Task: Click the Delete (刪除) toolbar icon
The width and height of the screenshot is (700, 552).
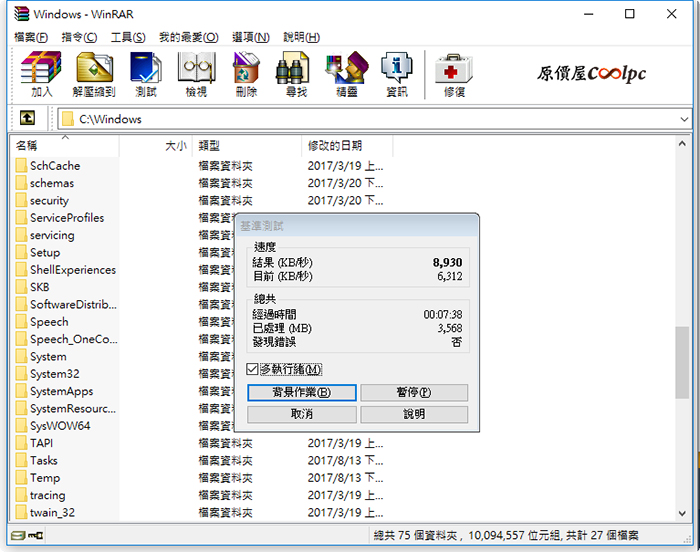Action: coord(246,67)
